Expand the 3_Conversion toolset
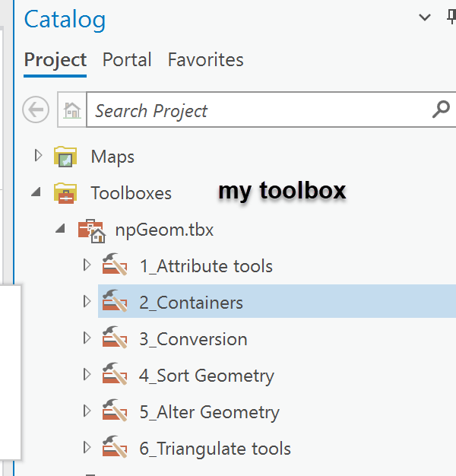Image resolution: width=456 pixels, height=476 pixels. click(87, 339)
